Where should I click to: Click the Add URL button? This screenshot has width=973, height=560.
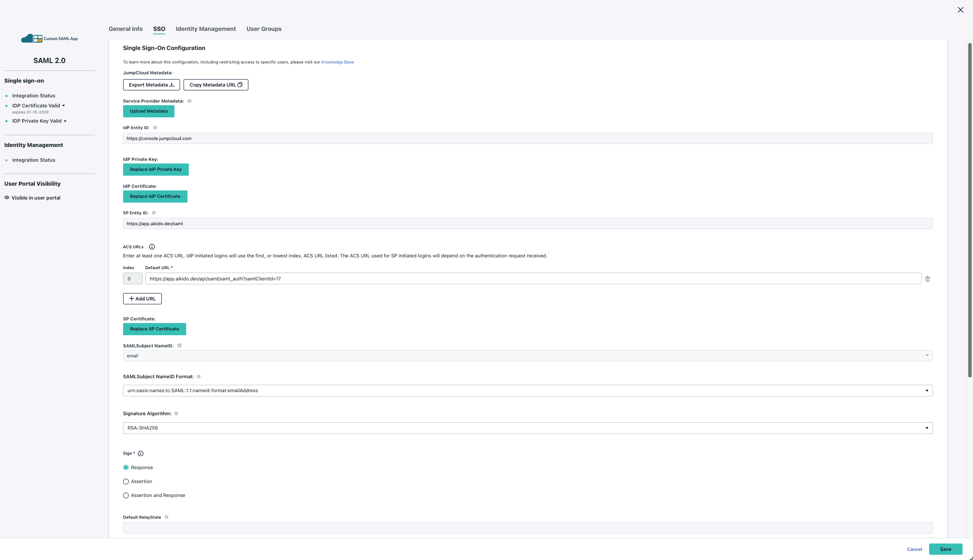(142, 299)
